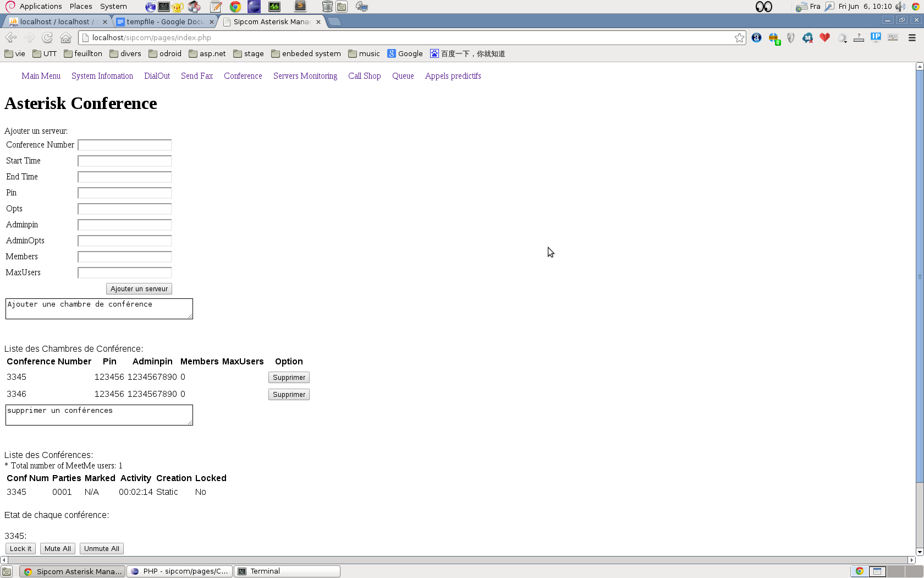Click the Ajouter un serveur button
The height and width of the screenshot is (578, 924).
coord(139,289)
